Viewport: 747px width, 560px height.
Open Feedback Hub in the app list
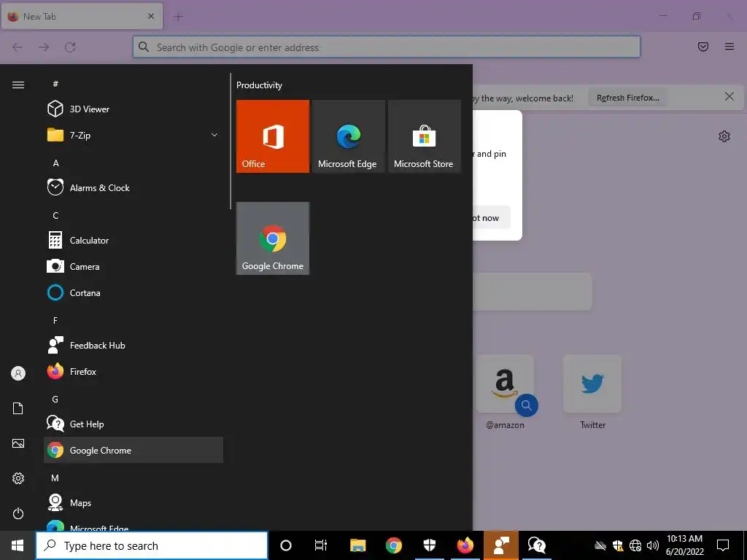pos(133,345)
